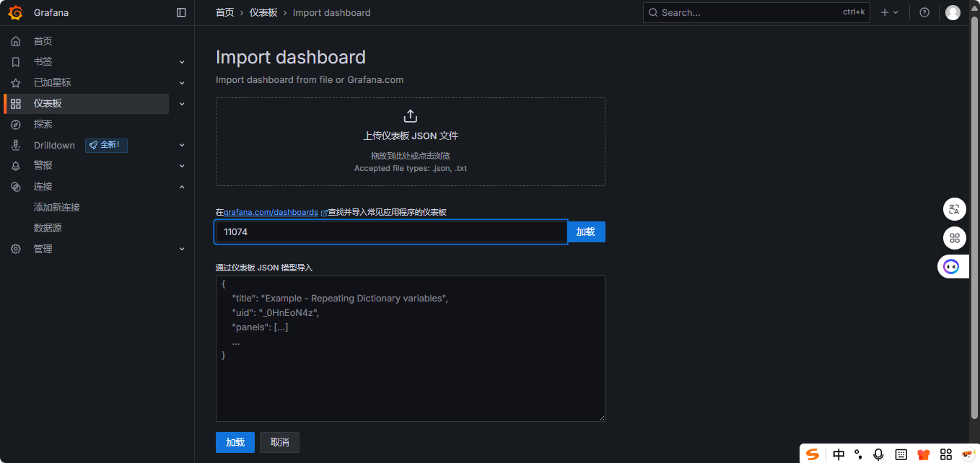This screenshot has height=463, width=980.
Task: Click the Grafana title in sidebar header
Action: 51,12
